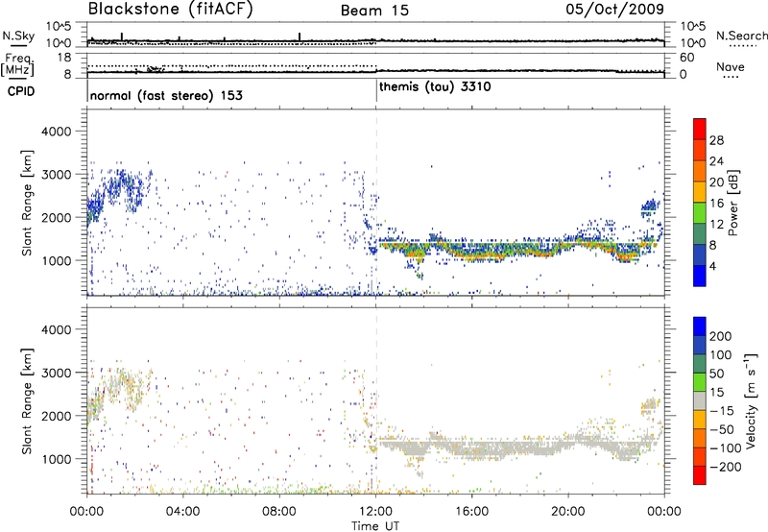Click 'themis (tau) 3310' CPID text
The height and width of the screenshot is (532, 768).
click(x=435, y=87)
